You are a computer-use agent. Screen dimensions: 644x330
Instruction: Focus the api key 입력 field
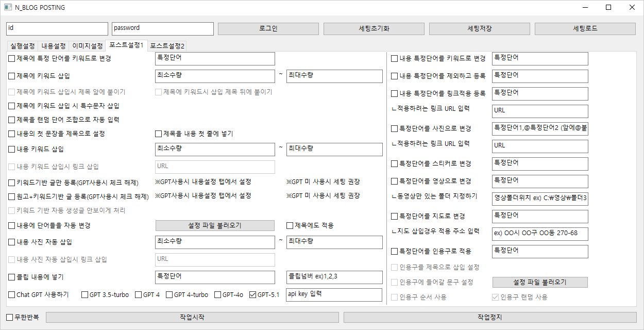[x=334, y=295]
